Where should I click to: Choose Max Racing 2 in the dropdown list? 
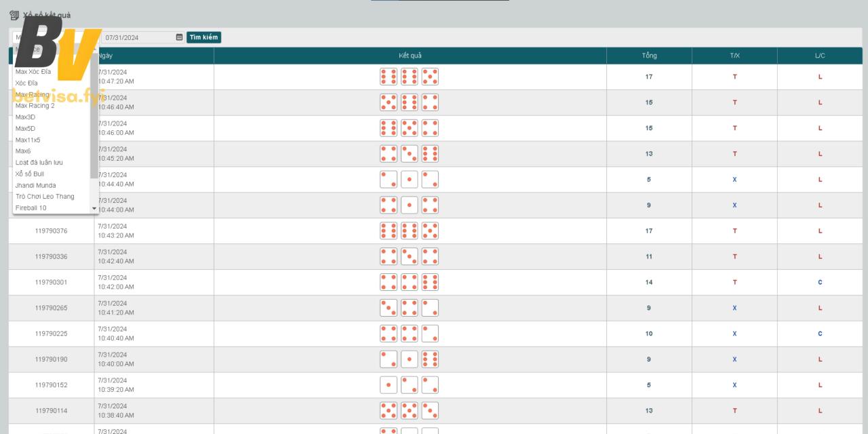pos(35,106)
